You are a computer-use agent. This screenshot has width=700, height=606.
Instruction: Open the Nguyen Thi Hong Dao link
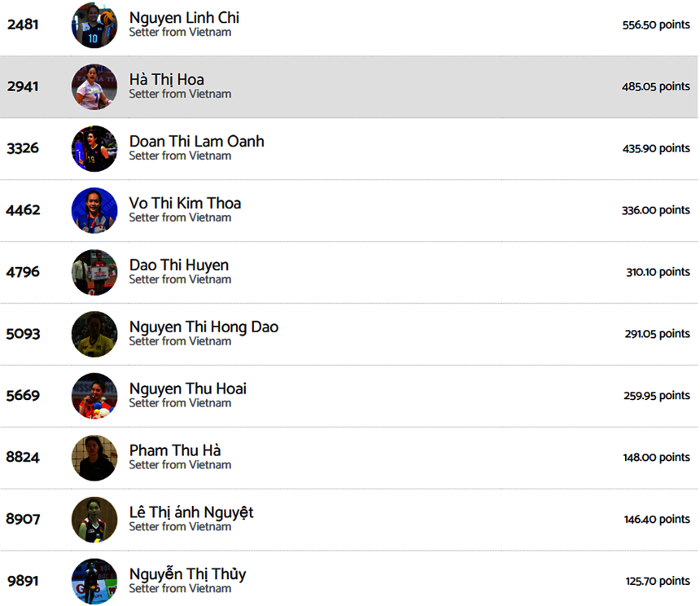(203, 327)
